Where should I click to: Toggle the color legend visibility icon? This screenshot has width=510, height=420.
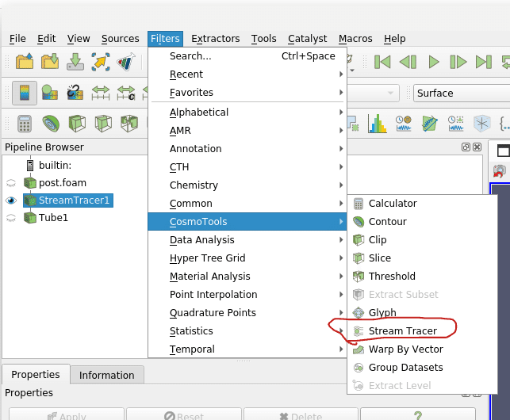tap(25, 93)
